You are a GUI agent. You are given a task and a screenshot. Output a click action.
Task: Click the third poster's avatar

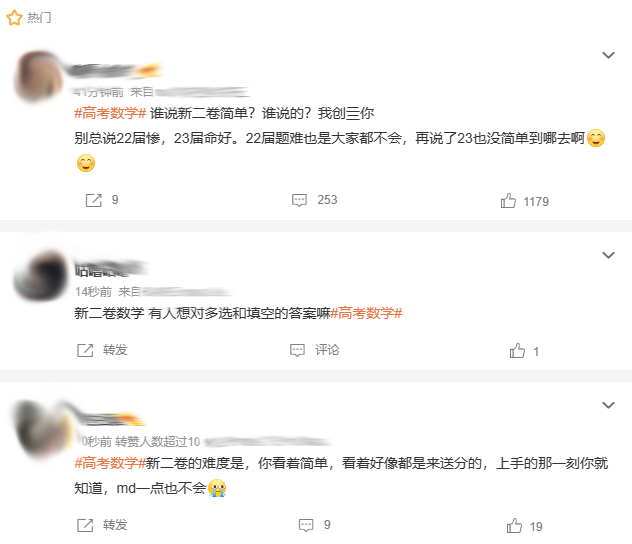tap(42, 430)
